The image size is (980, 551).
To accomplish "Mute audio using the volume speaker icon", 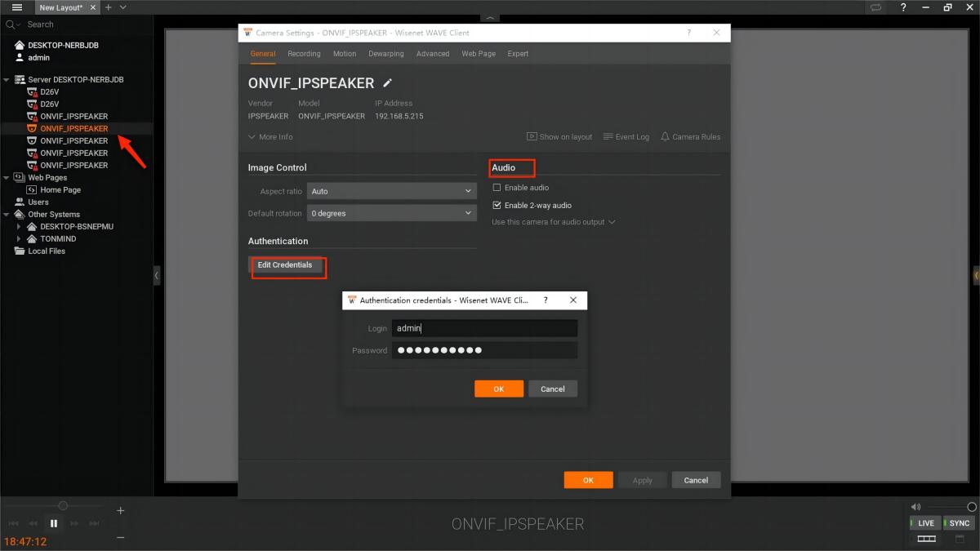I will [916, 507].
